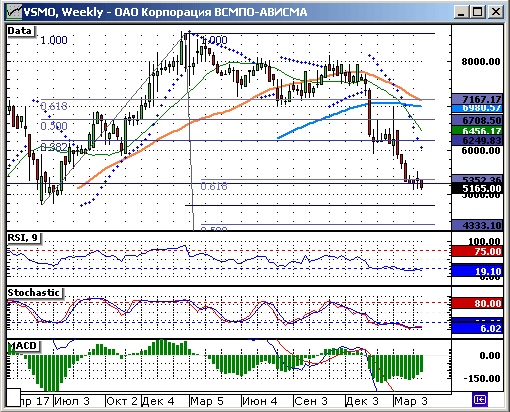Click the 6000.00 axis value
510x412 pixels.
pyautogui.click(x=480, y=151)
